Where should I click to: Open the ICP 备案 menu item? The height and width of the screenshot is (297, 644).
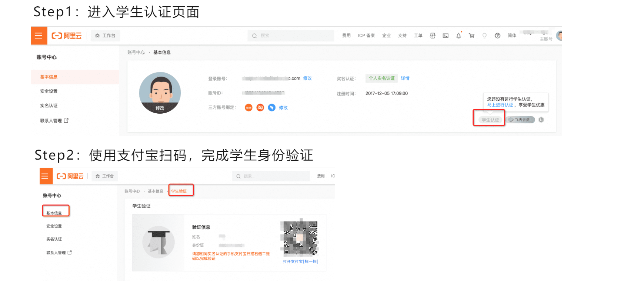pyautogui.click(x=366, y=36)
